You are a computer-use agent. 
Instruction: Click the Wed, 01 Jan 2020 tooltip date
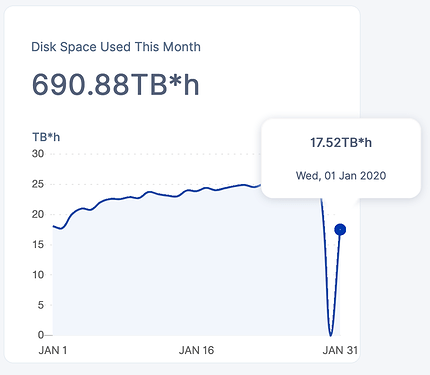[341, 176]
